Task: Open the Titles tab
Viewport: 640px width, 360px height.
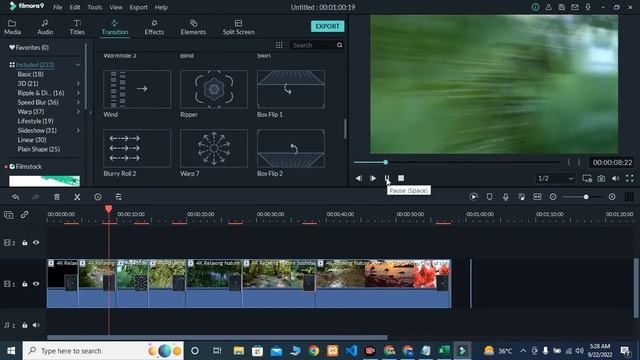Action: [77, 27]
